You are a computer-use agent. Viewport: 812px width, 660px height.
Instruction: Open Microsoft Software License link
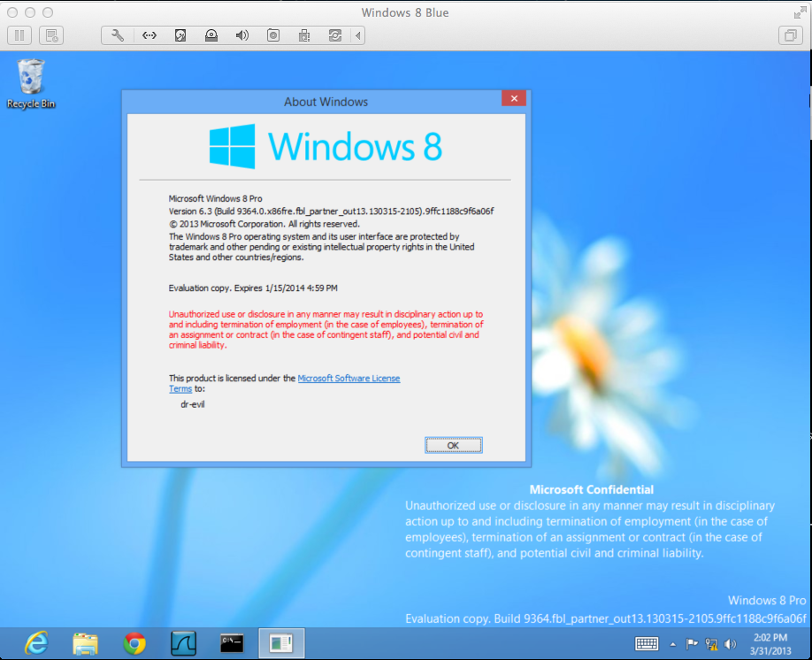point(349,378)
